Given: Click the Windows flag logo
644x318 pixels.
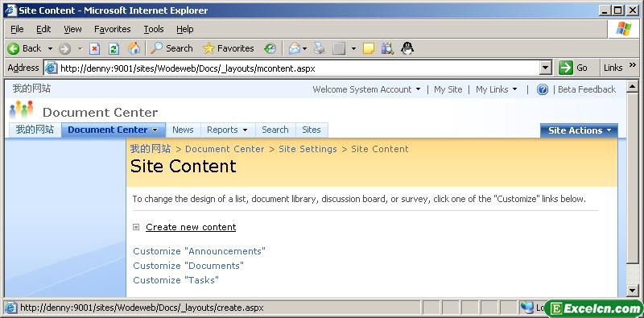Looking at the screenshot, I should (x=623, y=29).
